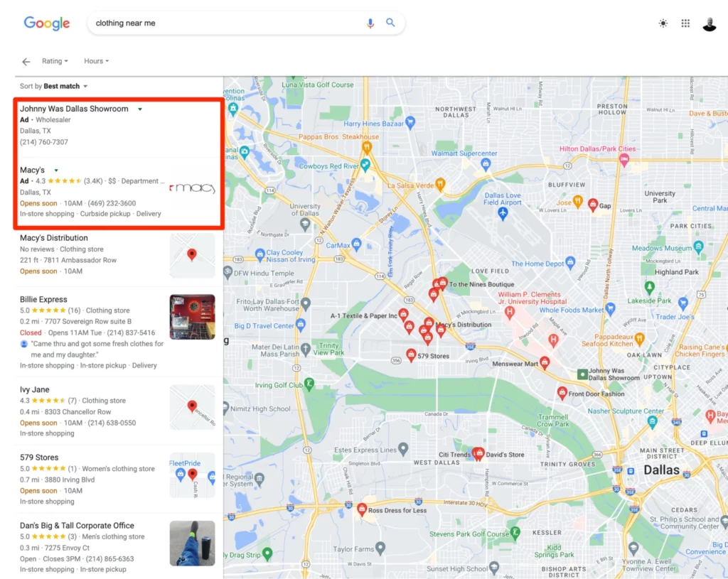Click the Google logo
The image size is (728, 579).
47,23
